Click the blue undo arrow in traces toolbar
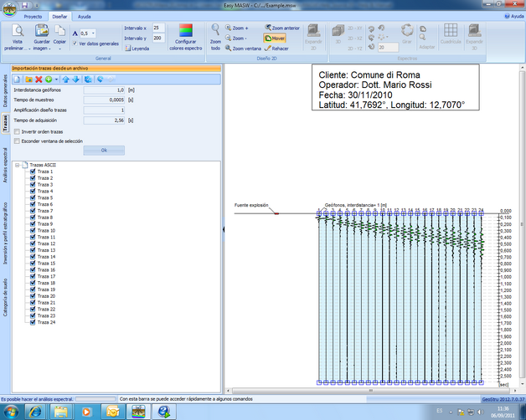 [100, 79]
